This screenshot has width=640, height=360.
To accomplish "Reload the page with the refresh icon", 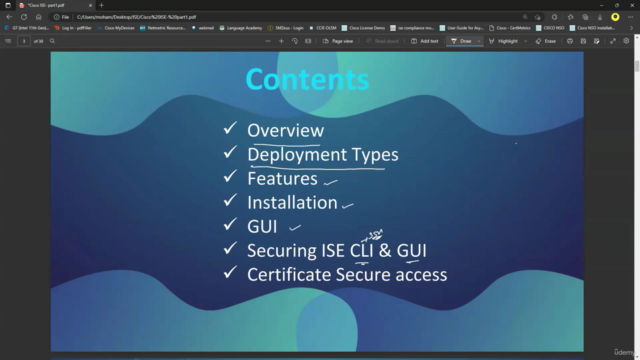I will [x=24, y=17].
